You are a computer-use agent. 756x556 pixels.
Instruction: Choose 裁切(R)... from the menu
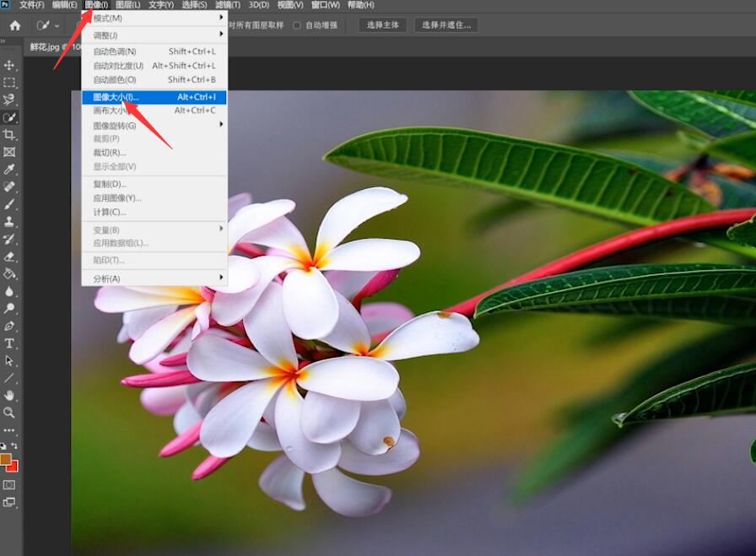pos(154,153)
